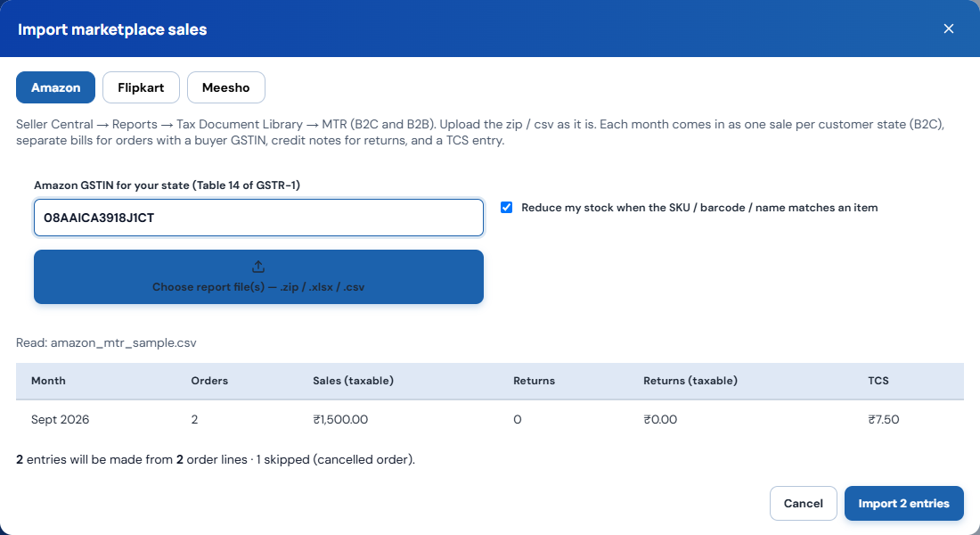This screenshot has height=535, width=980.
Task: Close the Import marketplace sales dialog
Action: click(x=948, y=29)
